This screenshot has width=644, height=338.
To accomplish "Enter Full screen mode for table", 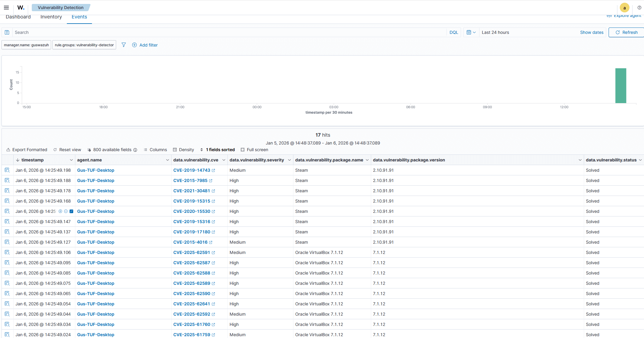I will (254, 150).
